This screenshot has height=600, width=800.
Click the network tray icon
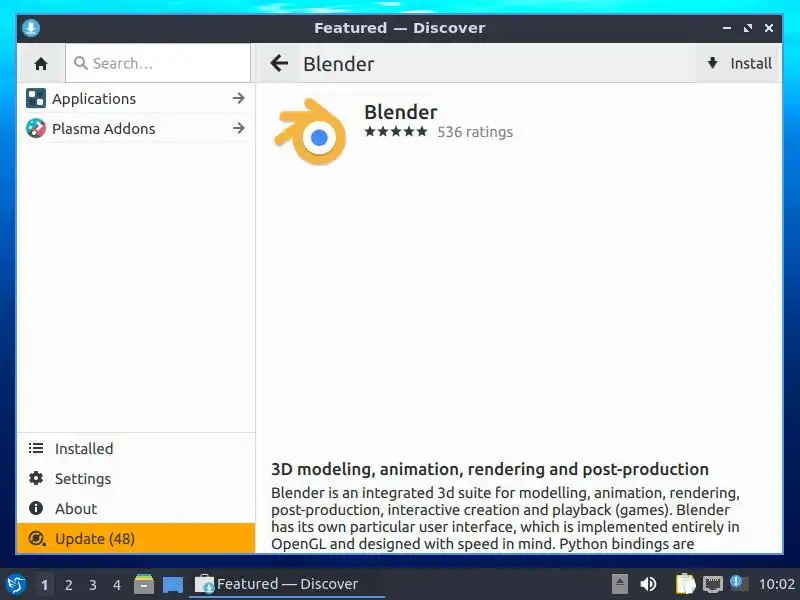point(712,584)
